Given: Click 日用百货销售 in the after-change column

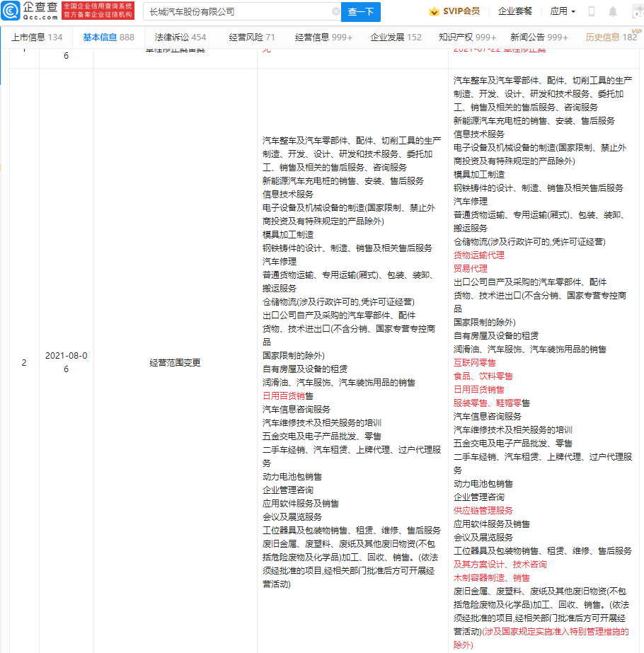Looking at the screenshot, I should pos(478,389).
